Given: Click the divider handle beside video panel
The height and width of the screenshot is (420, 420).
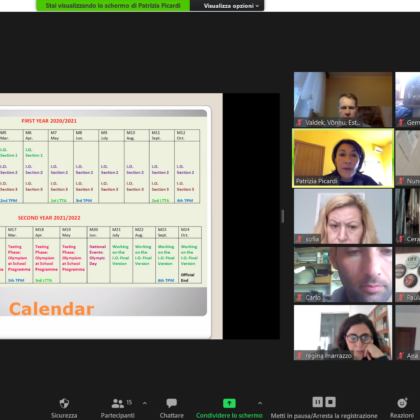Looking at the screenshot, I should tap(283, 216).
